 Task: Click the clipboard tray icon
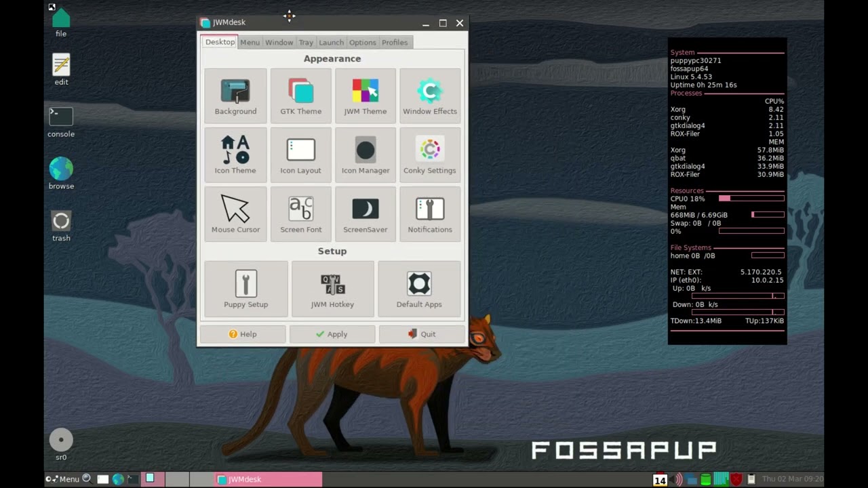point(751,480)
